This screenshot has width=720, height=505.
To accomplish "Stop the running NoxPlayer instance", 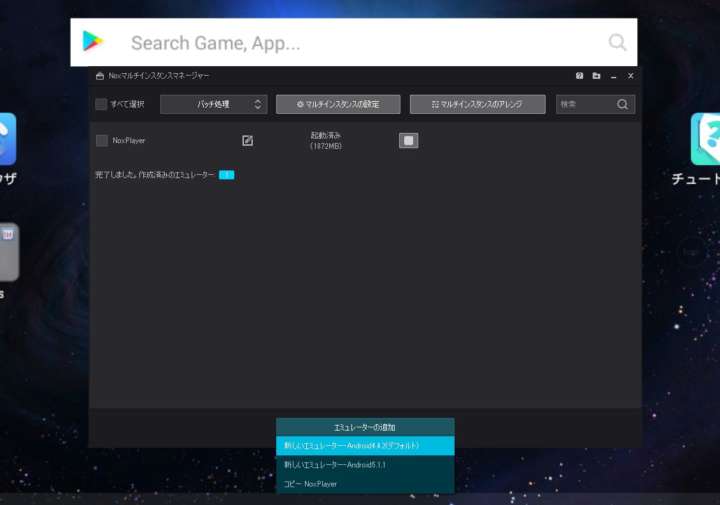I will pyautogui.click(x=409, y=140).
